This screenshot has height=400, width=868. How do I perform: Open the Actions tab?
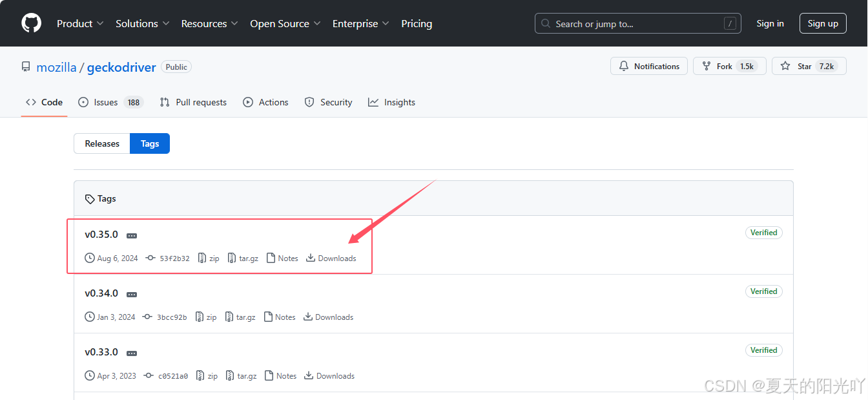click(x=265, y=102)
